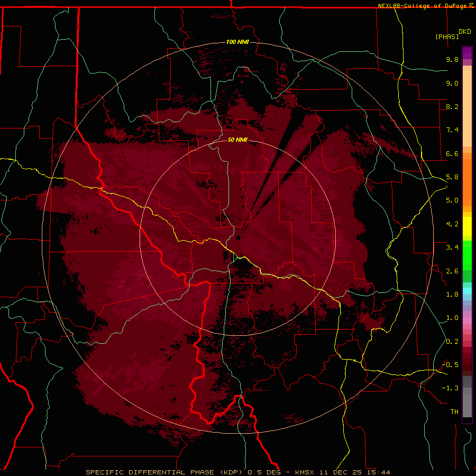Screen dimensions: 476x476
Task: Click the 7.4 value on the color scale
Action: (x=452, y=130)
